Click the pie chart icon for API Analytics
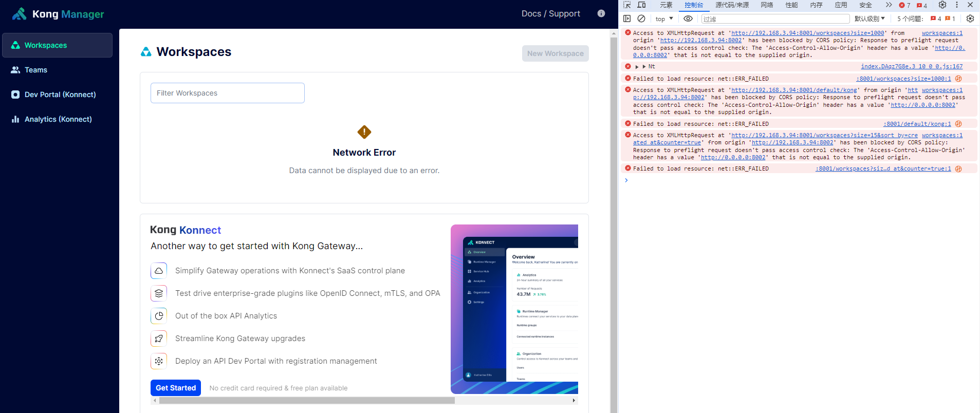980x413 pixels. (x=159, y=316)
